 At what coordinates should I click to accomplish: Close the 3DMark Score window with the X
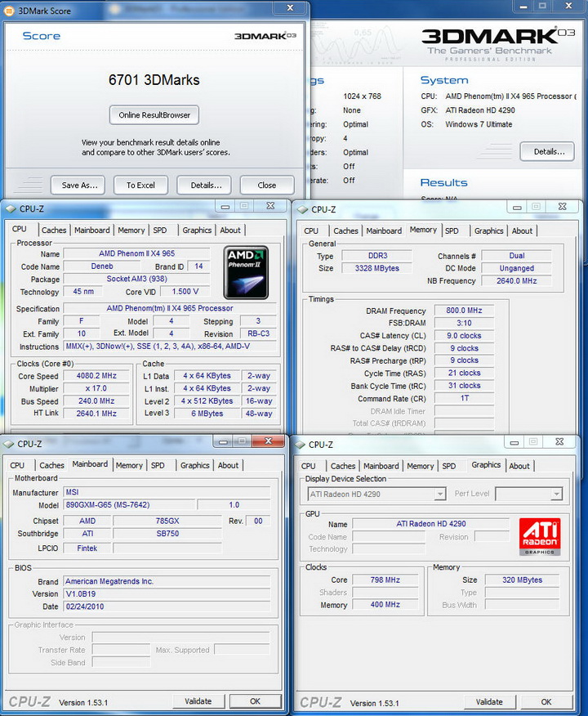(290, 7)
